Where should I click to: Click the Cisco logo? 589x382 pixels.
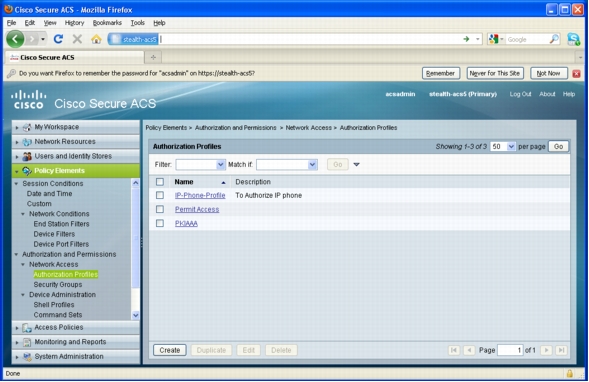tap(29, 100)
